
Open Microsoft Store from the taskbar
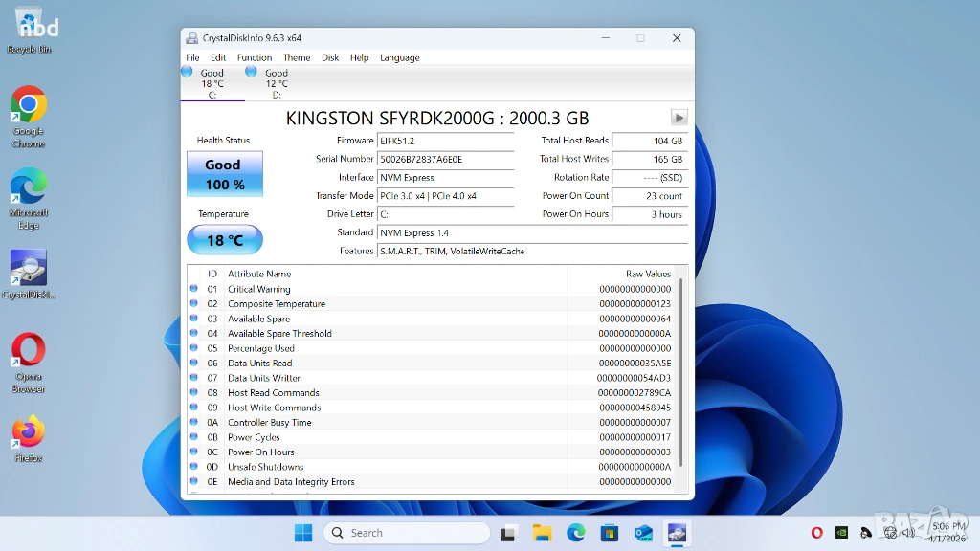tap(609, 533)
